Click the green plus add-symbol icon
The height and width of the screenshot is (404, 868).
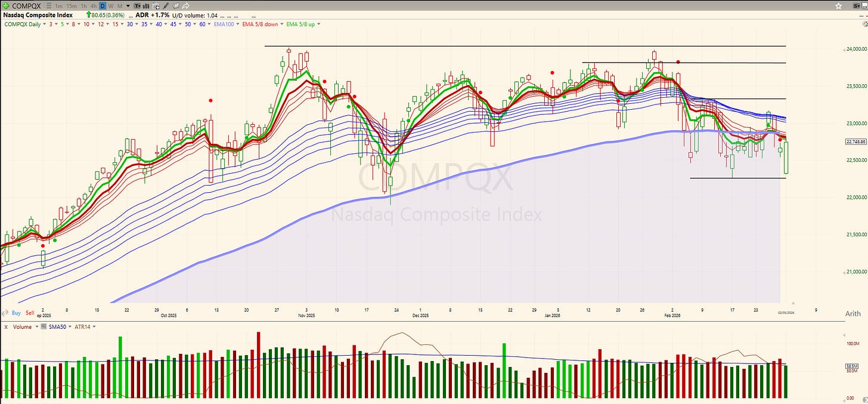click(5, 6)
